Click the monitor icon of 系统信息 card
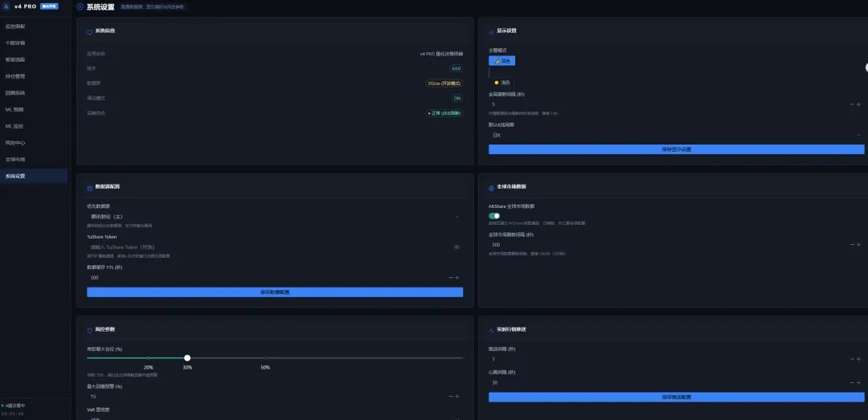The width and height of the screenshot is (868, 420). 90,32
